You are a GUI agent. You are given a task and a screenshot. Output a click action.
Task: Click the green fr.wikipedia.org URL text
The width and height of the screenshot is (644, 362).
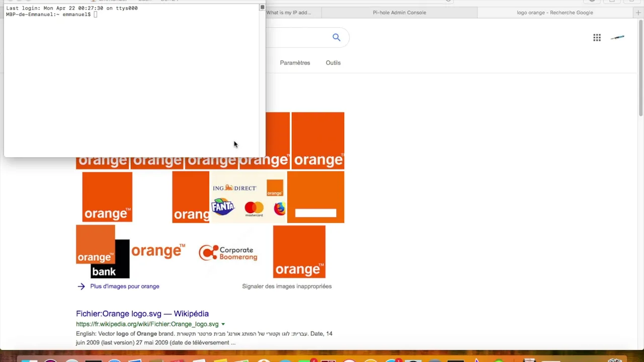147,324
